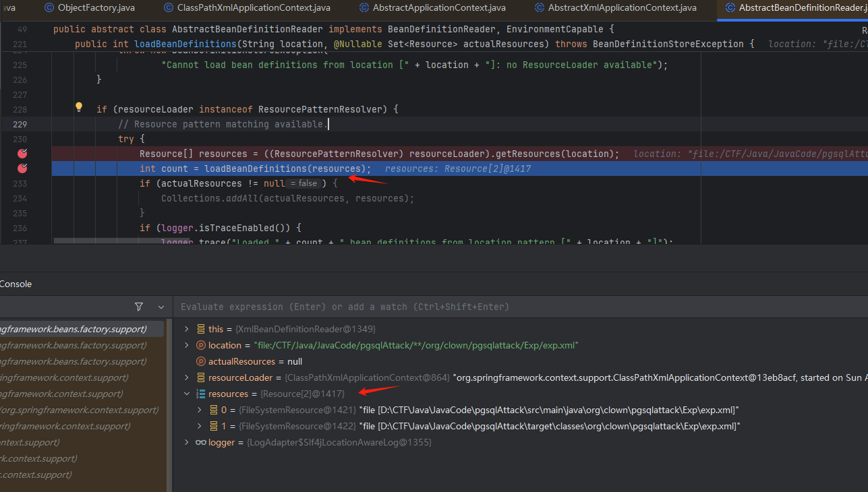Open the dropdown chevron beside the filter icon

[161, 307]
